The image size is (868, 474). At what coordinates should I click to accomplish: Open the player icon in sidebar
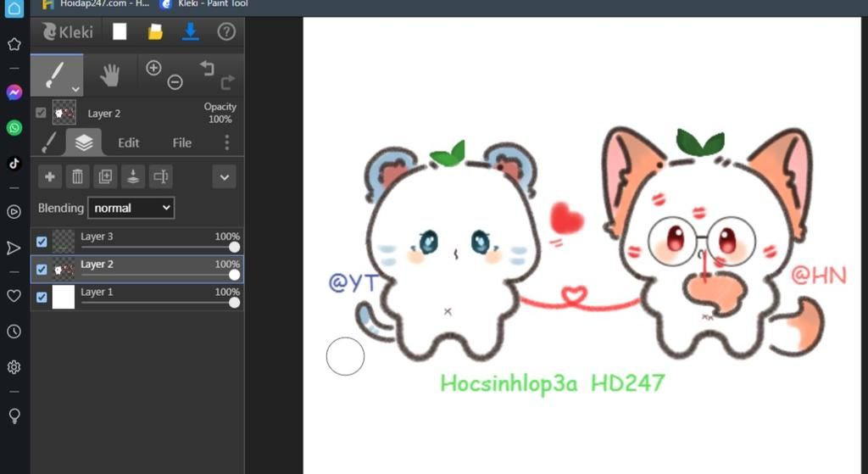pos(14,211)
